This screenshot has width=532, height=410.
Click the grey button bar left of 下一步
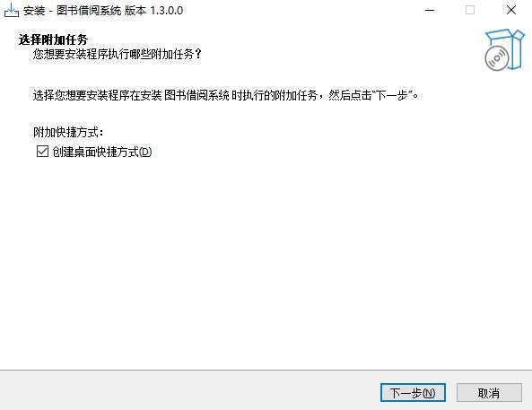point(190,390)
